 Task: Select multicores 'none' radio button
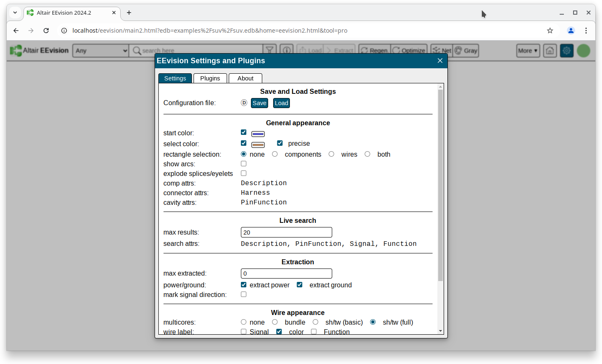pyautogui.click(x=243, y=322)
